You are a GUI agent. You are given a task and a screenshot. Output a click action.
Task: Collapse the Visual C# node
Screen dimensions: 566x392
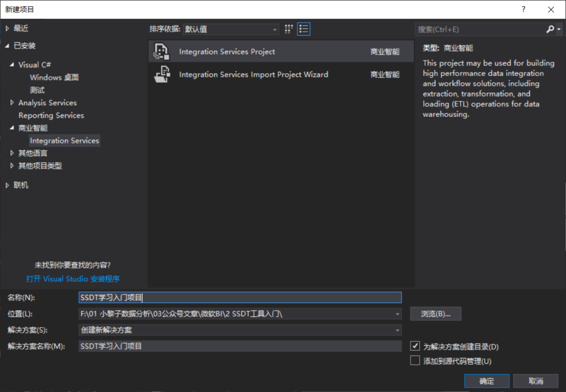coord(12,64)
